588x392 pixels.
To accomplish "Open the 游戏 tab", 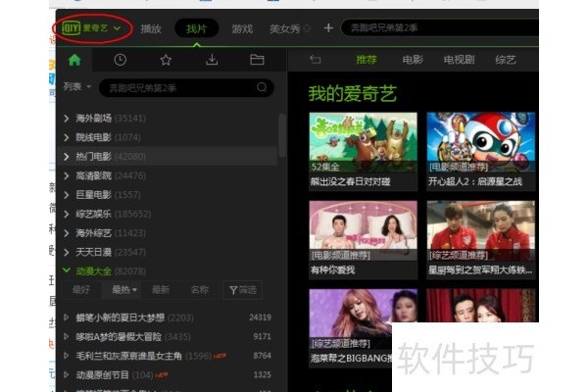I will pyautogui.click(x=242, y=28).
